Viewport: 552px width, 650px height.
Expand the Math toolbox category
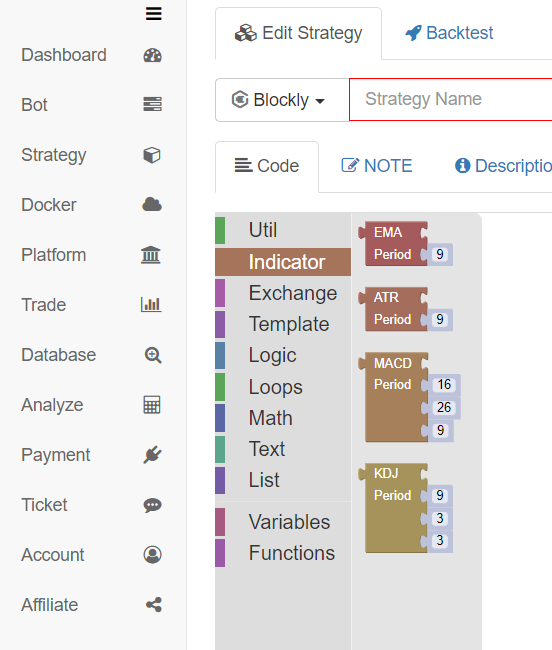point(283,418)
